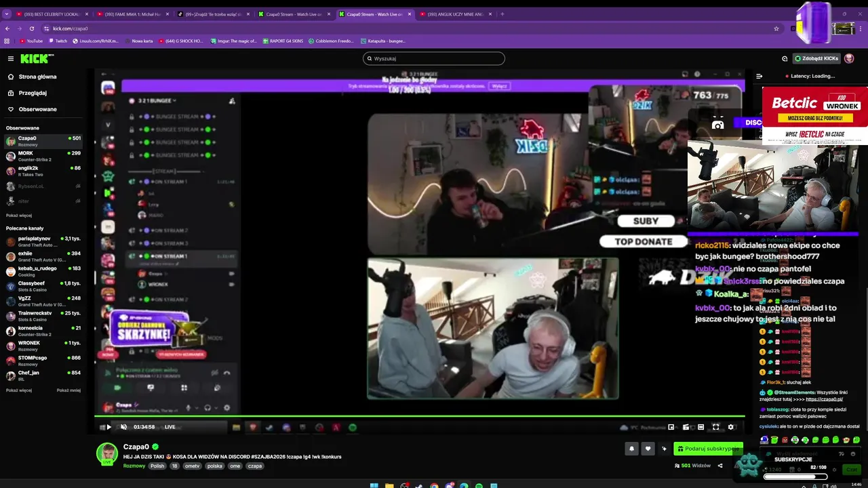Click the stream progress bar

pyautogui.click(x=420, y=415)
